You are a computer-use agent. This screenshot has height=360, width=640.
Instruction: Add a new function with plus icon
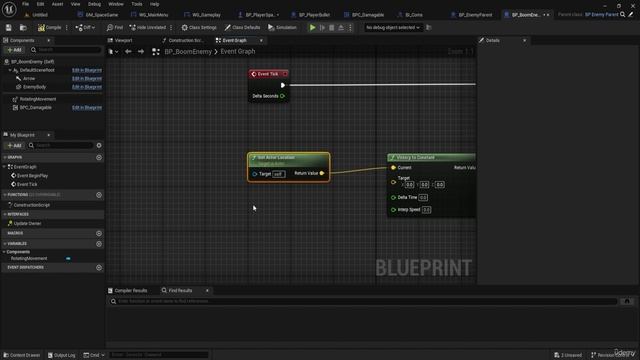[x=99, y=195]
